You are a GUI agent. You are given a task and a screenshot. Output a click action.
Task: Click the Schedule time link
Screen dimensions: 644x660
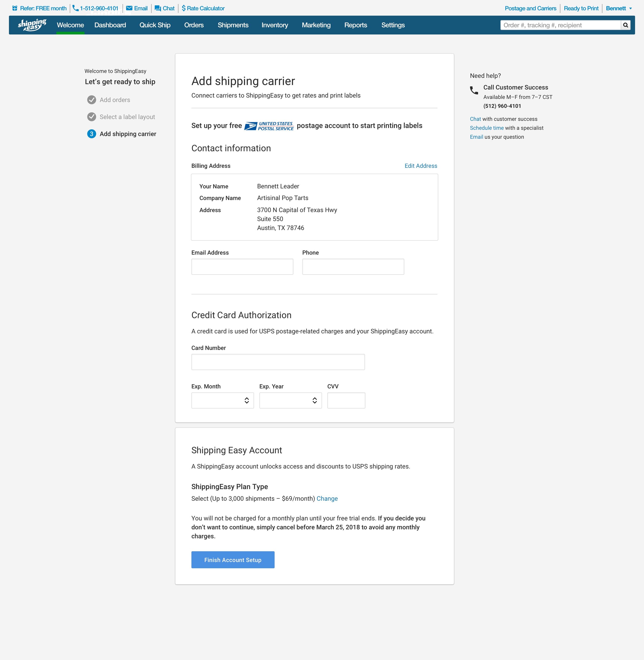pyautogui.click(x=487, y=128)
